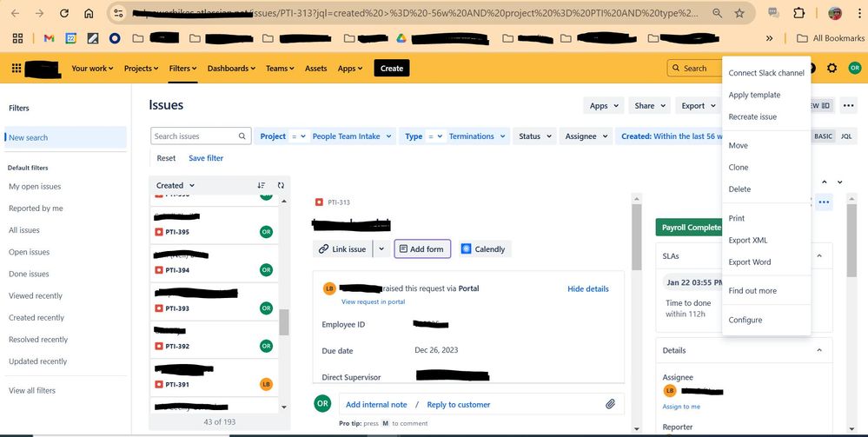
Task: Go to next issue down arrow
Action: [x=840, y=182]
